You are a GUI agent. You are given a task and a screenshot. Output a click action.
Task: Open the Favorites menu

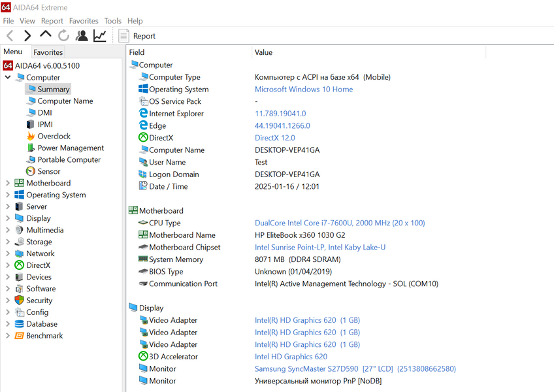tap(84, 21)
